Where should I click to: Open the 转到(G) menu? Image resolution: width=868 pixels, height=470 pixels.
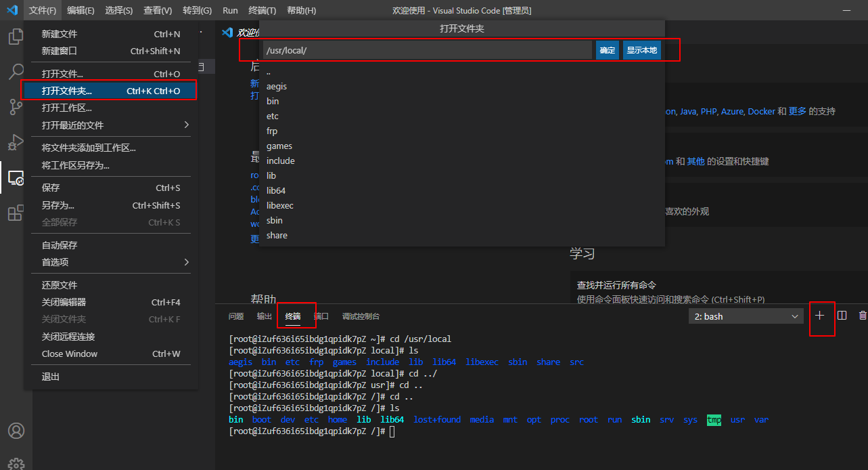pyautogui.click(x=197, y=10)
